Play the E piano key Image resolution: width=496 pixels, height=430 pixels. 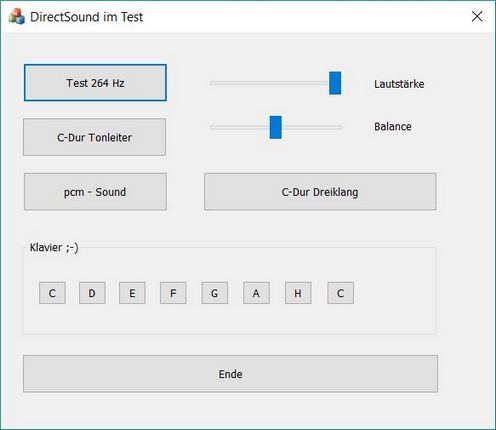[132, 293]
